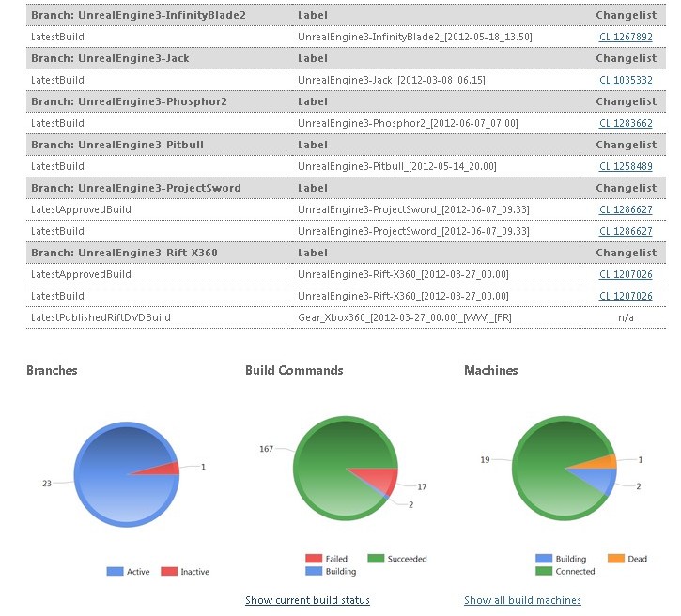
Task: Click label UnrealEngine3-Jack_[2012-03-08_06.15]
Action: (x=392, y=81)
